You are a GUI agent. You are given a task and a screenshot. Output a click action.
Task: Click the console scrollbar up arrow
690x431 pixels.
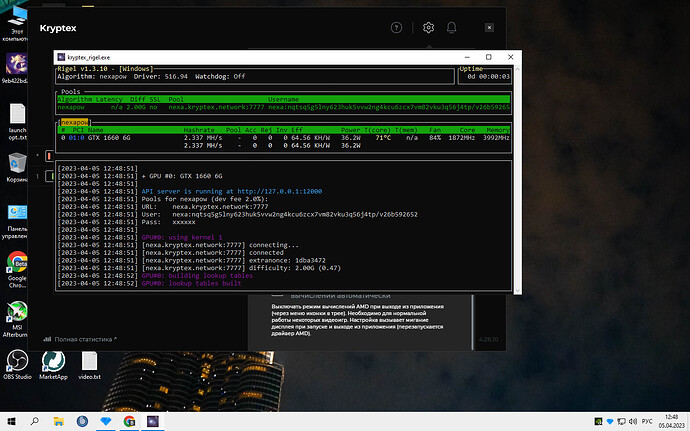pos(518,69)
